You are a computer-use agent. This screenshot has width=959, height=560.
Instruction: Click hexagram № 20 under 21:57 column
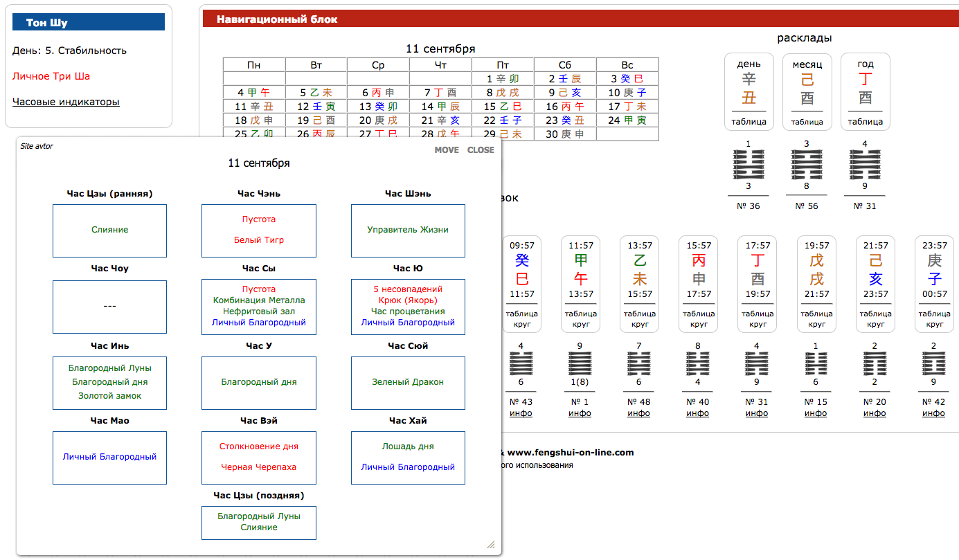pos(875,364)
